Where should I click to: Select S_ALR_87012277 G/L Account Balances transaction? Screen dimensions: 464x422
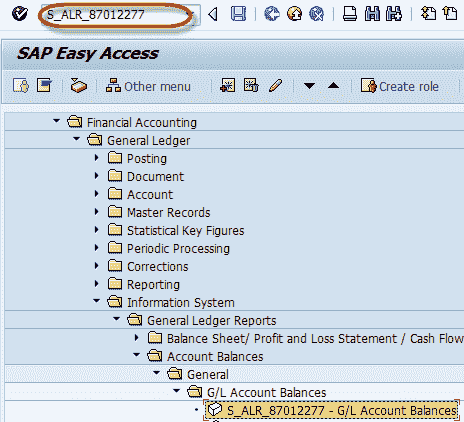(x=332, y=410)
